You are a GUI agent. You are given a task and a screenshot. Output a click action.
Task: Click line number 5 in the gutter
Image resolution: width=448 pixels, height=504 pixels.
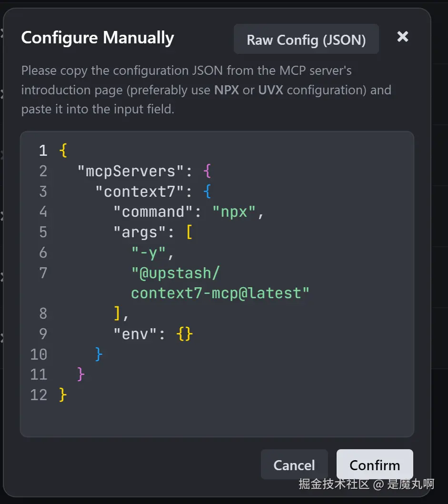tap(43, 232)
